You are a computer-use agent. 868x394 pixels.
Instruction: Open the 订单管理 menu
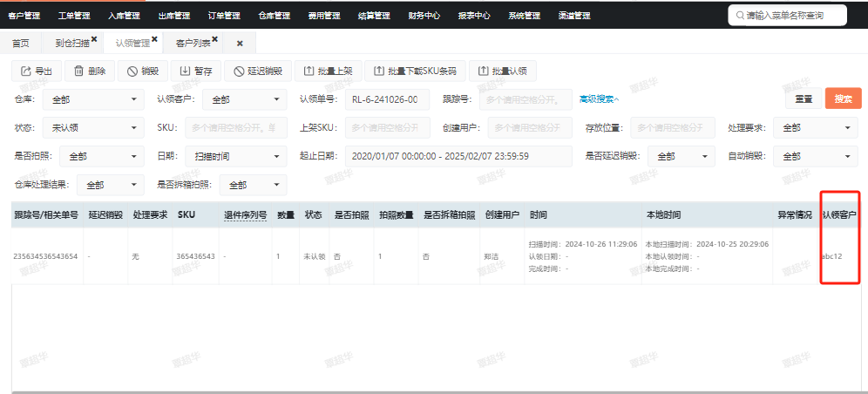(224, 16)
